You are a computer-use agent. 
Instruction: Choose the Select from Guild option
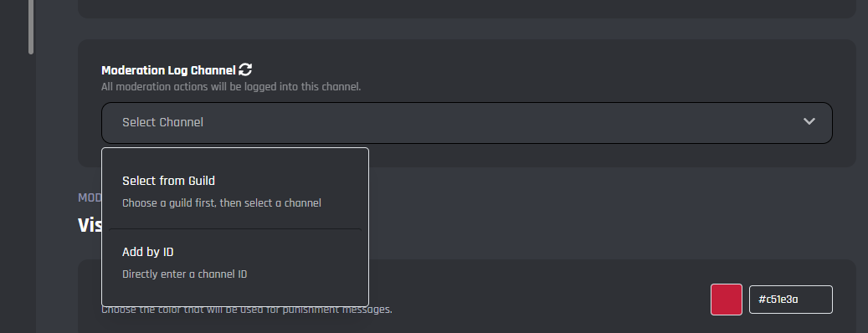(234, 192)
